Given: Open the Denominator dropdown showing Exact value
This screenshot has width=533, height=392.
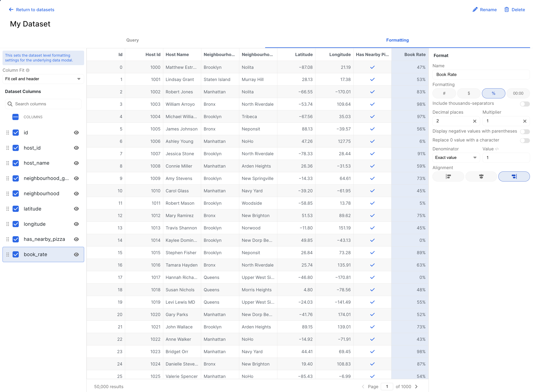Looking at the screenshot, I should [456, 157].
